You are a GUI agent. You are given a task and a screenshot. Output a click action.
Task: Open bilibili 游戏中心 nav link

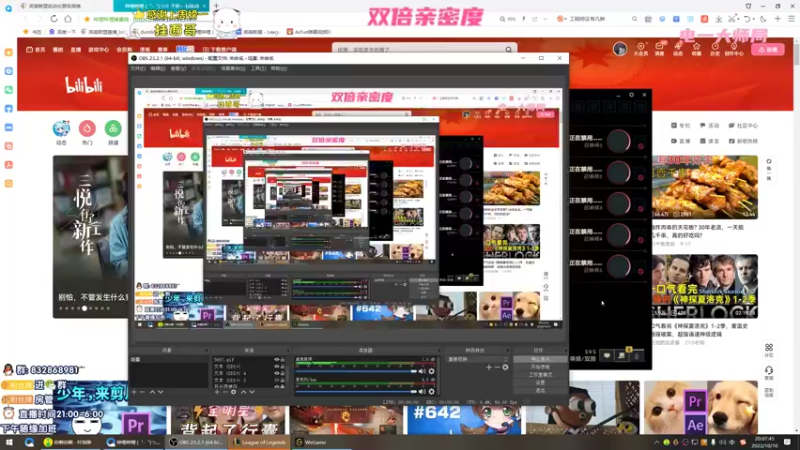pyautogui.click(x=98, y=49)
